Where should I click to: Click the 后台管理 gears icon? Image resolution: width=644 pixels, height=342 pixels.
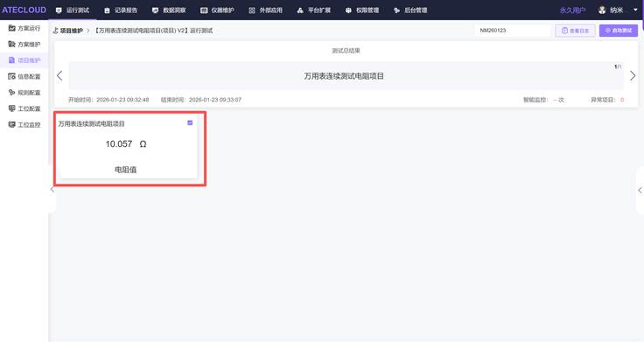(x=396, y=10)
